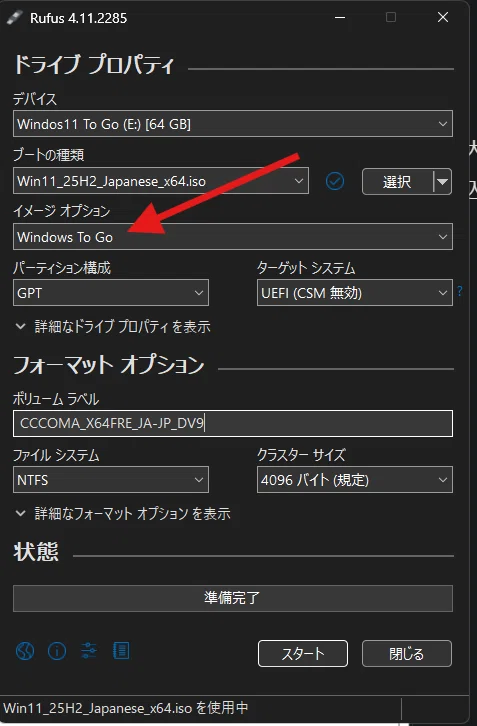
Task: Click the 選択 button
Action: click(397, 182)
